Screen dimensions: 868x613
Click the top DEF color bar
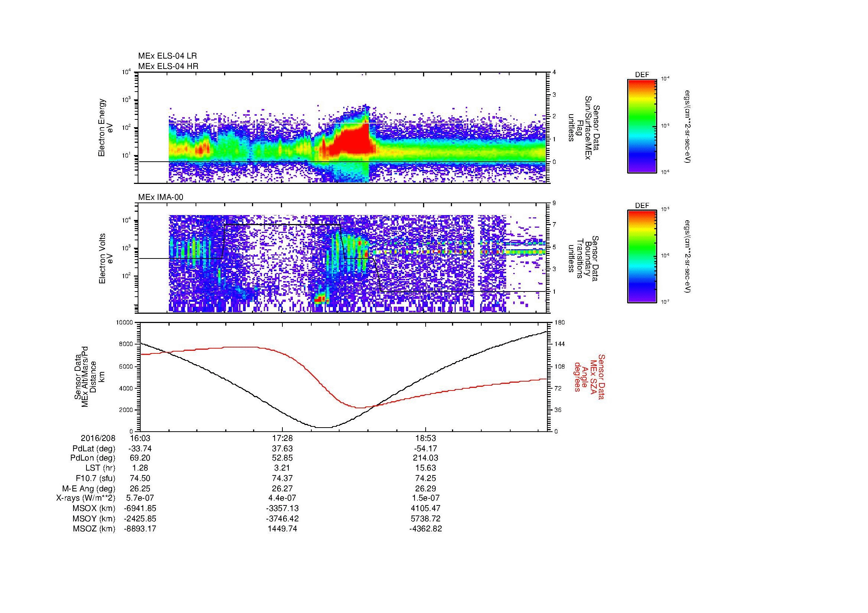[x=642, y=126]
